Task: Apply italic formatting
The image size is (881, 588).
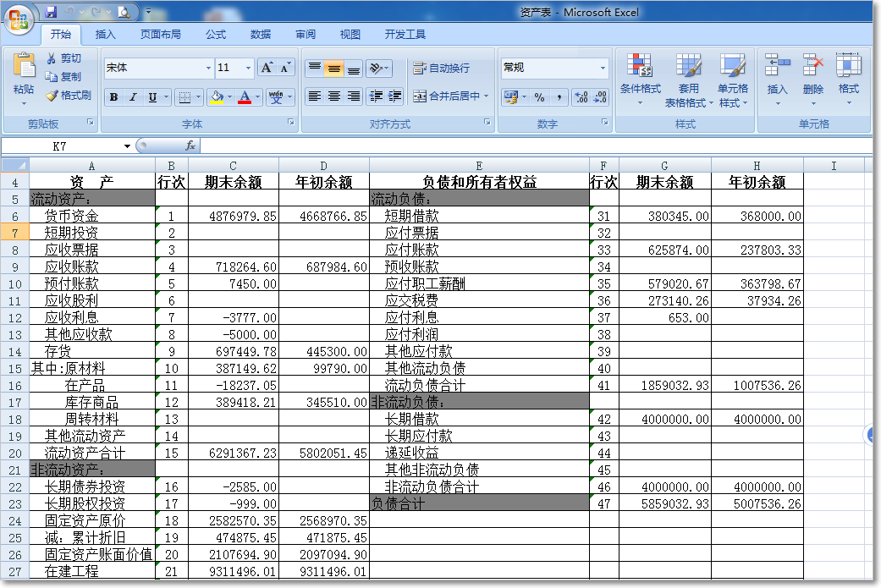Action: click(x=133, y=97)
